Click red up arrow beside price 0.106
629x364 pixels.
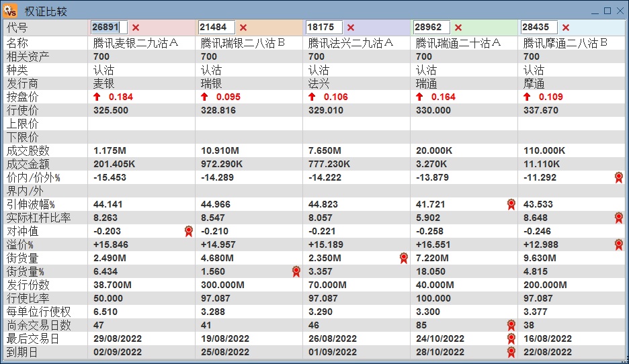point(312,97)
